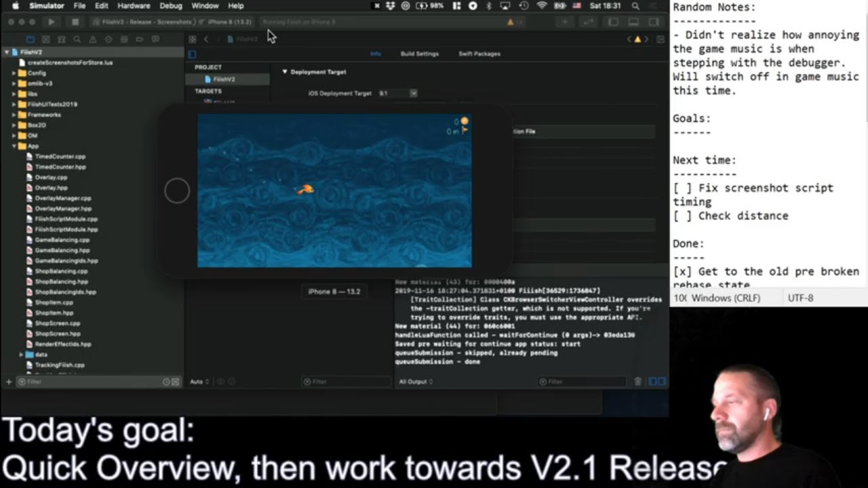The width and height of the screenshot is (868, 488).
Task: Click the variables view filter field
Action: [346, 382]
